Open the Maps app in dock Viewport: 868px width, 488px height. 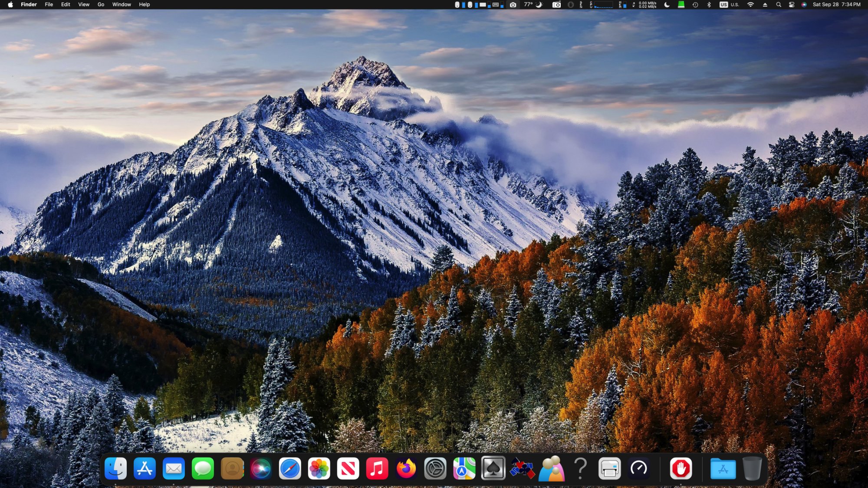point(464,468)
